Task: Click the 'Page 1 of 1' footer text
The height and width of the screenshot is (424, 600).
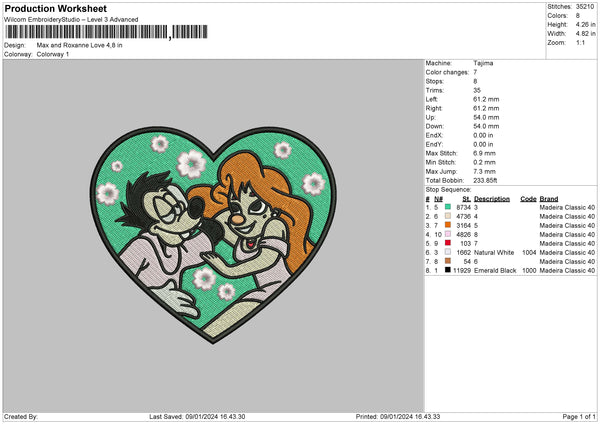Action: pyautogui.click(x=579, y=417)
